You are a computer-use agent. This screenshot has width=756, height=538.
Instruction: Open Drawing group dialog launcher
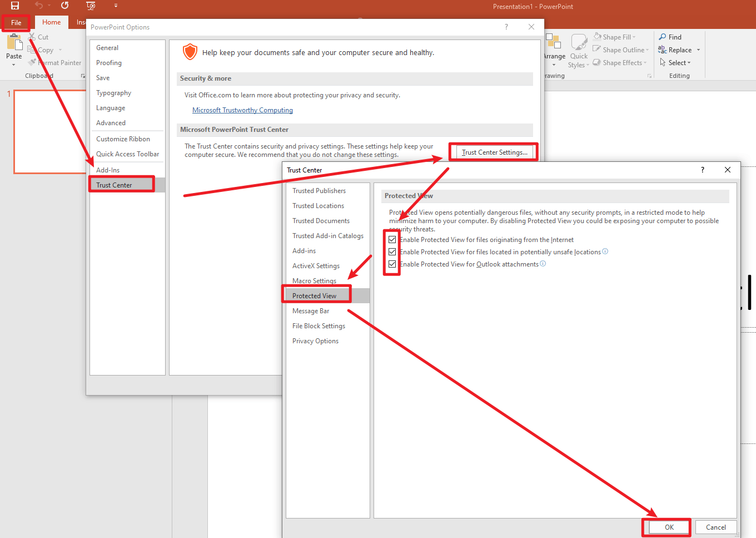[649, 76]
